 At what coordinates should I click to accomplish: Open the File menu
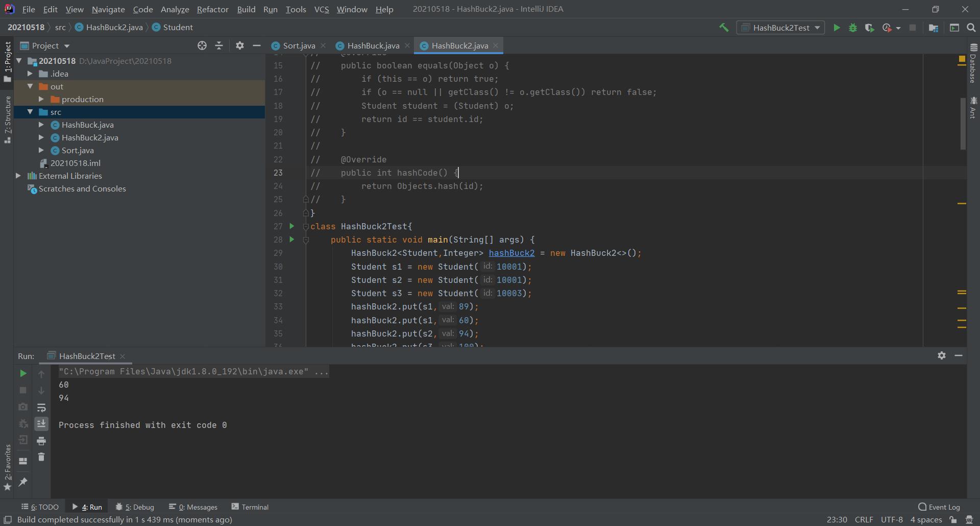[x=29, y=9]
